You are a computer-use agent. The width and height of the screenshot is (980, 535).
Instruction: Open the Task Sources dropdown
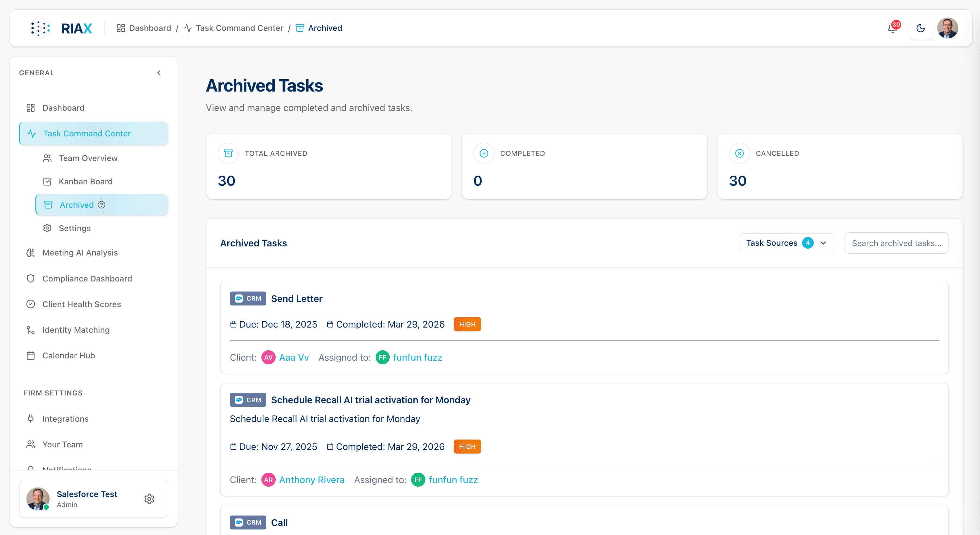tap(787, 243)
